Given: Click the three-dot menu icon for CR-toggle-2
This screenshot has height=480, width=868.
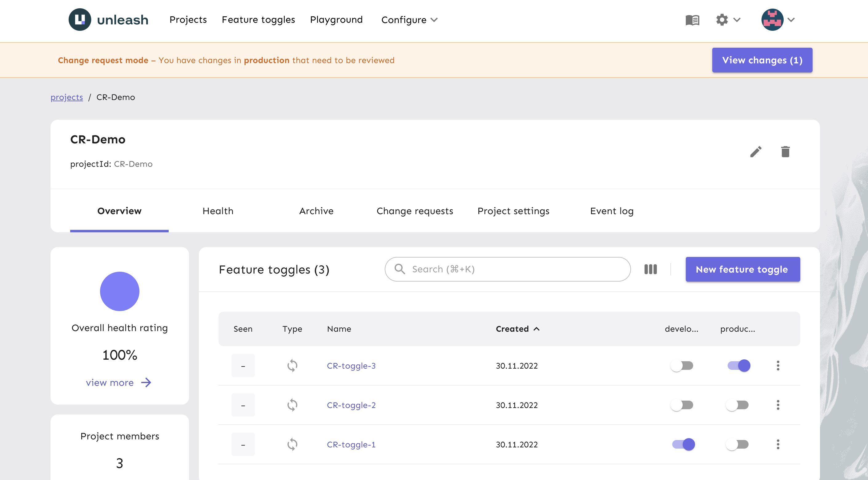Looking at the screenshot, I should (x=778, y=405).
